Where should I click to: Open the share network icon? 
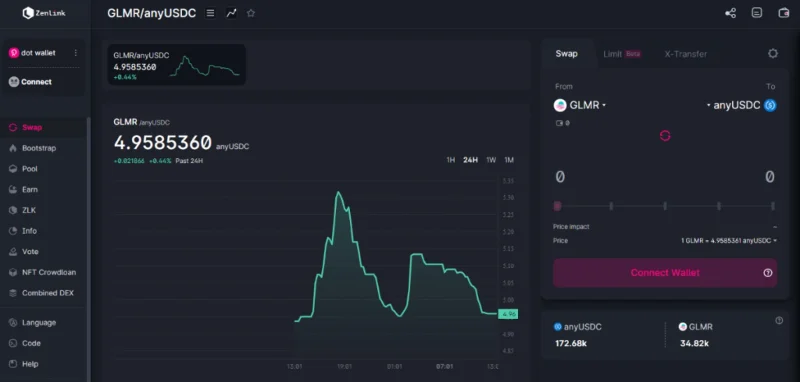point(730,13)
